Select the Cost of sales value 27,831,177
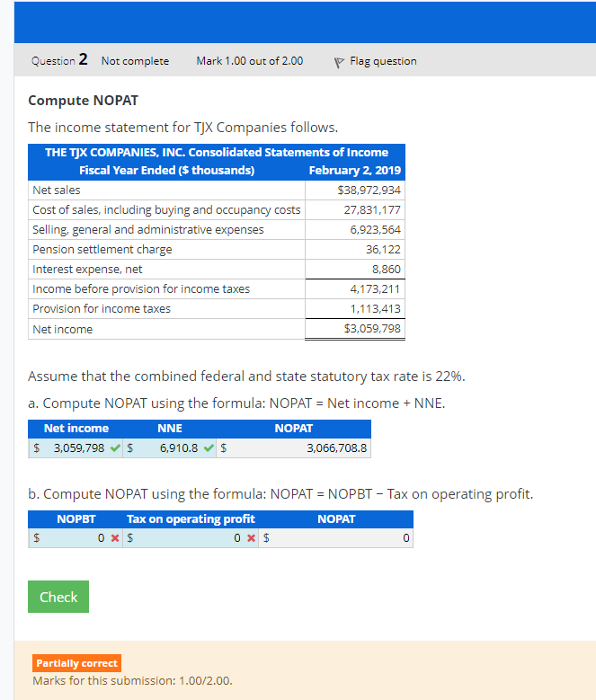 click(372, 210)
